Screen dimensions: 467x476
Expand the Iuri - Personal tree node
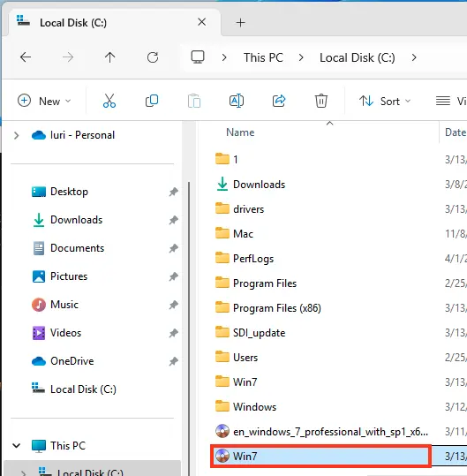click(17, 135)
